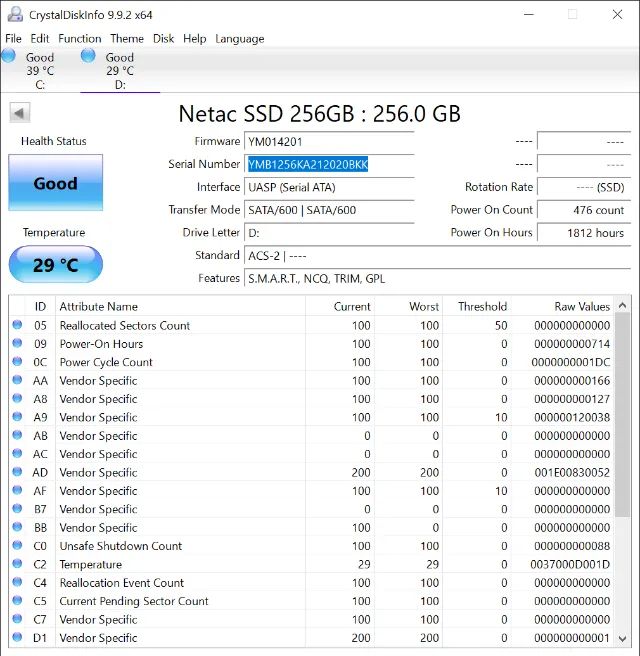Image resolution: width=640 pixels, height=656 pixels.
Task: Click the 29 °C temperature button
Action: (56, 264)
